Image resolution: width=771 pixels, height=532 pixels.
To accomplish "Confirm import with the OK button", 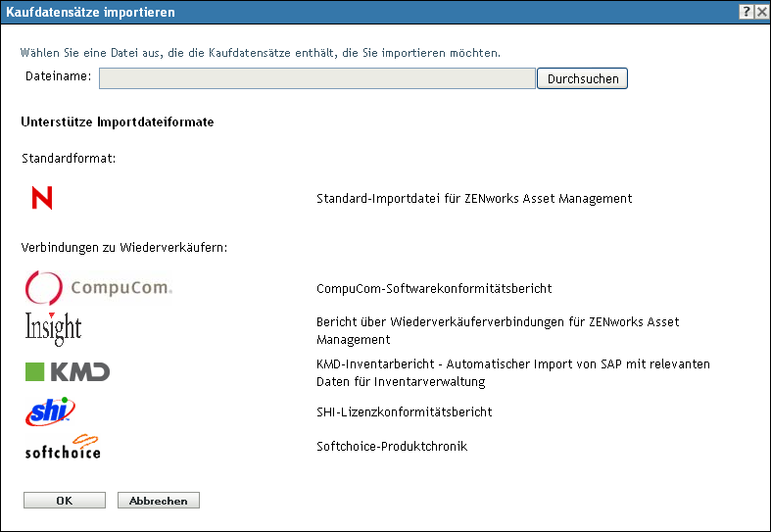I will click(x=64, y=501).
